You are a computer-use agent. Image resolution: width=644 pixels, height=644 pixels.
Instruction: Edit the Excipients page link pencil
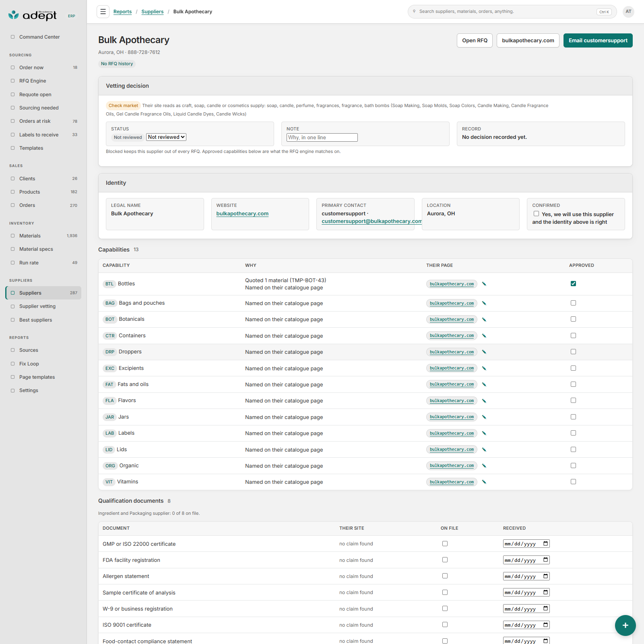(484, 368)
